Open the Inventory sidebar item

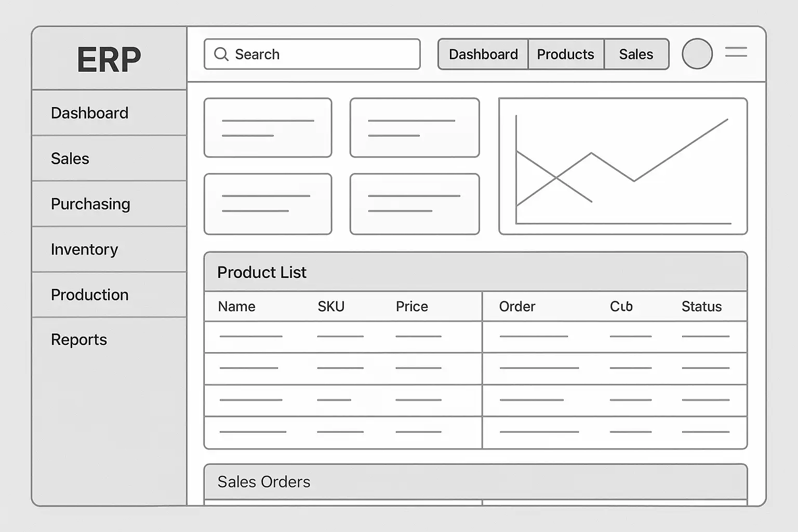[84, 249]
